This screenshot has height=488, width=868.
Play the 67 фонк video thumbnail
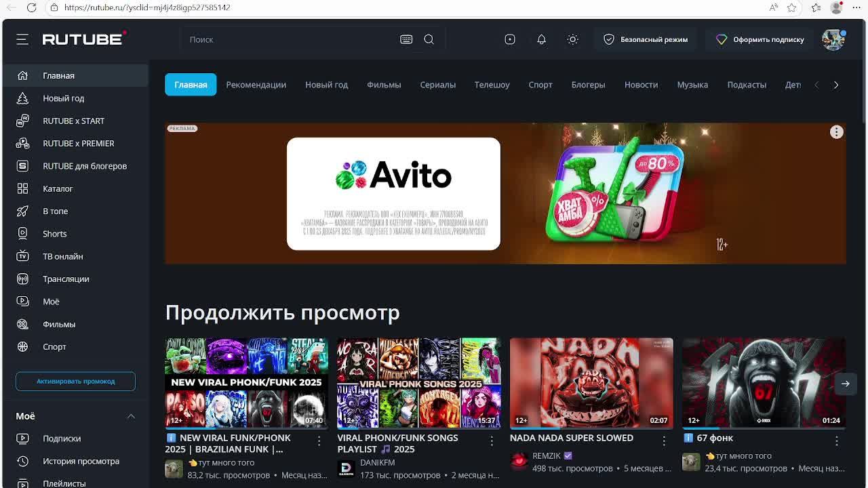(764, 383)
